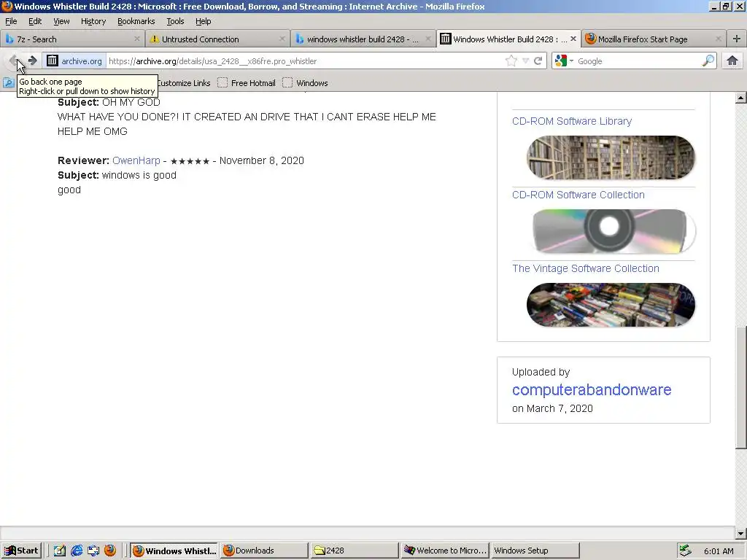
Task: Click the Firefox icon in title bar
Action: coord(7,6)
